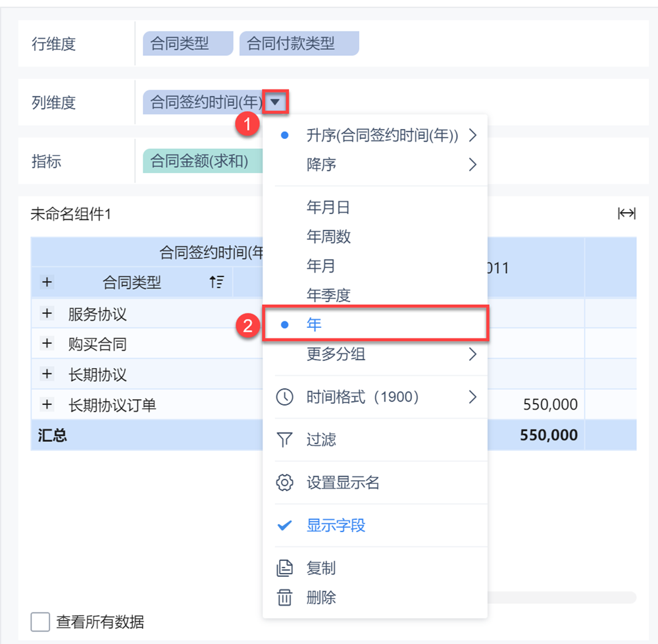The height and width of the screenshot is (644, 658).
Task: Expand the 购买合同 row
Action: (x=47, y=344)
